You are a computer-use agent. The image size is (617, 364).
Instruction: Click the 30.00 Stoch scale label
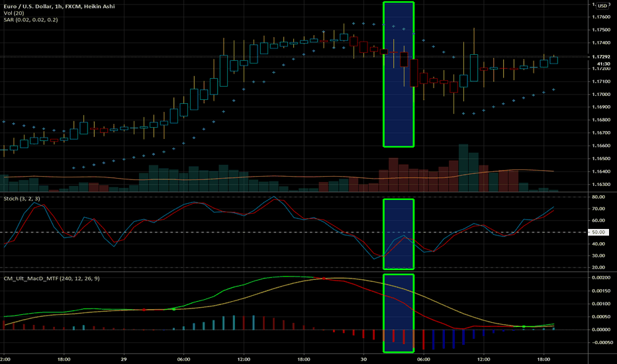coord(598,255)
